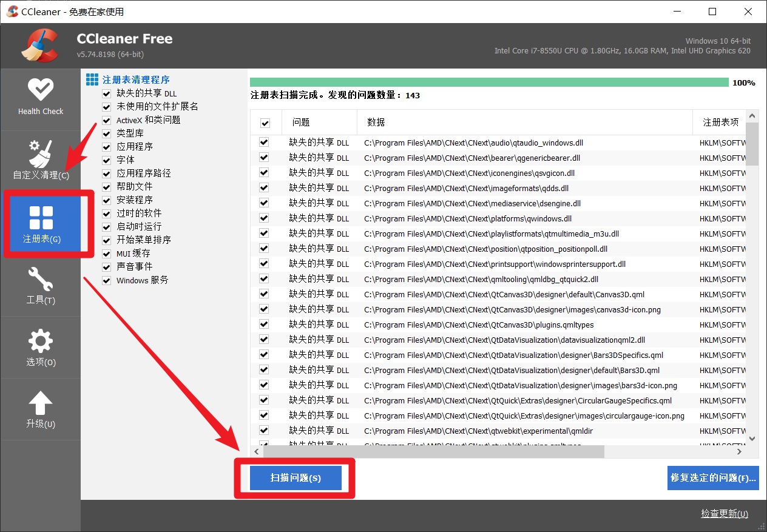This screenshot has width=767, height=532.
Task: Uncheck Windows 服务 option
Action: (107, 280)
